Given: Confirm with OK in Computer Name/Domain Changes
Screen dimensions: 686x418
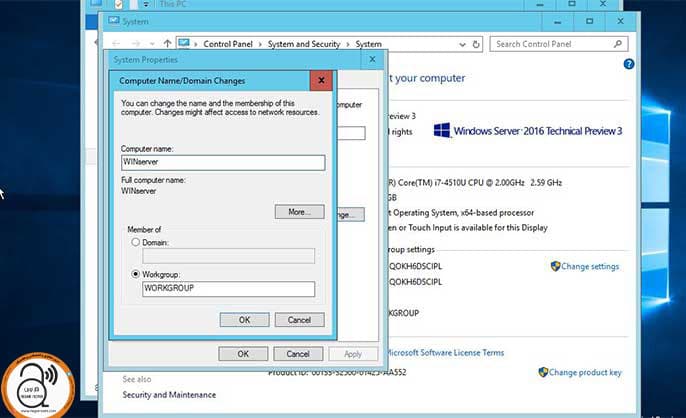Looking at the screenshot, I should point(245,320).
